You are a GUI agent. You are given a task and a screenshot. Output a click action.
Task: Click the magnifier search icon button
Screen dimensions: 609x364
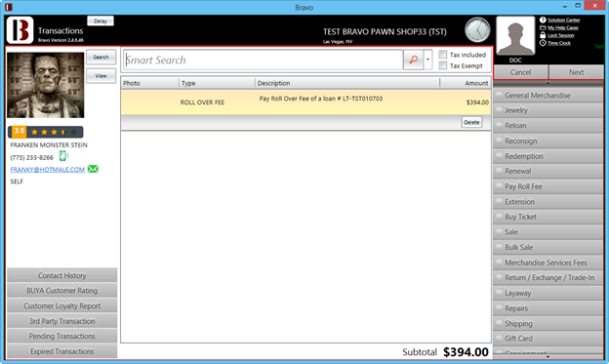point(413,60)
